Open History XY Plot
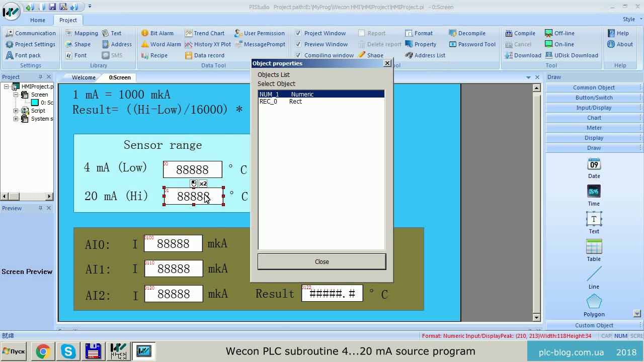 click(207, 44)
